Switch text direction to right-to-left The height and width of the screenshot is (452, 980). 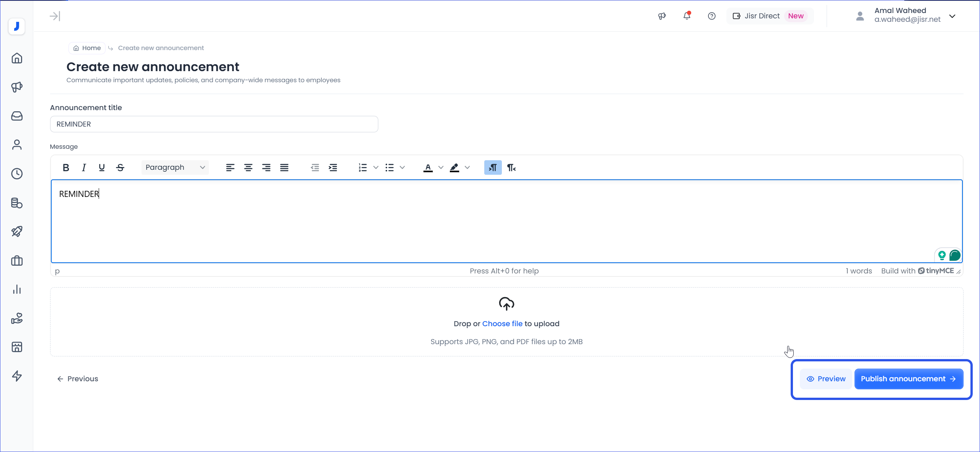tap(511, 167)
